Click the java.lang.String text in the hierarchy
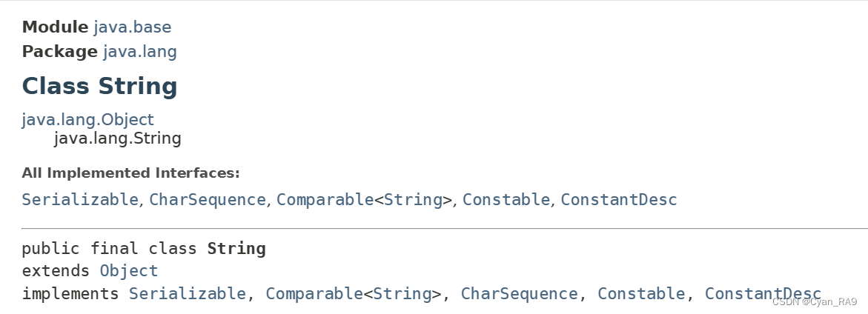The width and height of the screenshot is (868, 314). 117,138
